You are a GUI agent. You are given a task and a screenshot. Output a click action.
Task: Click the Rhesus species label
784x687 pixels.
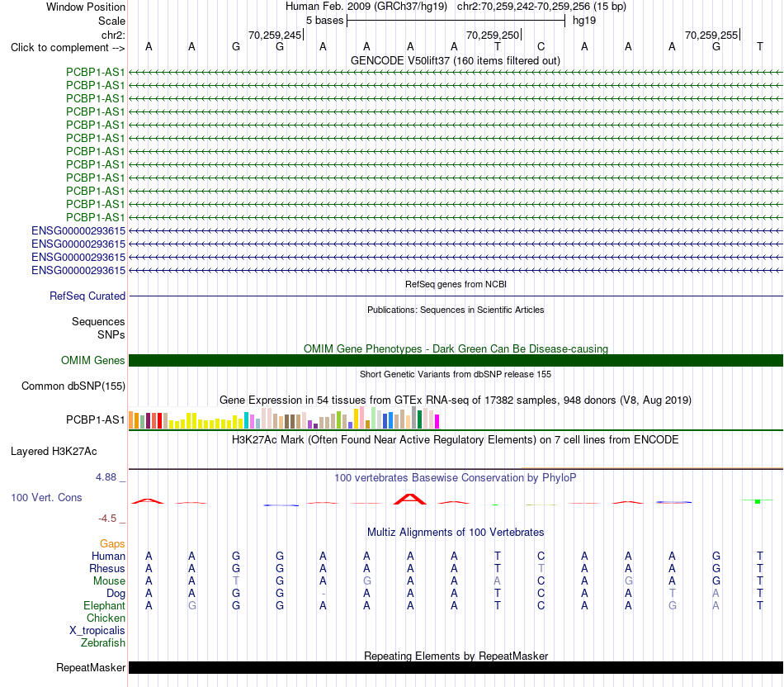(x=107, y=568)
